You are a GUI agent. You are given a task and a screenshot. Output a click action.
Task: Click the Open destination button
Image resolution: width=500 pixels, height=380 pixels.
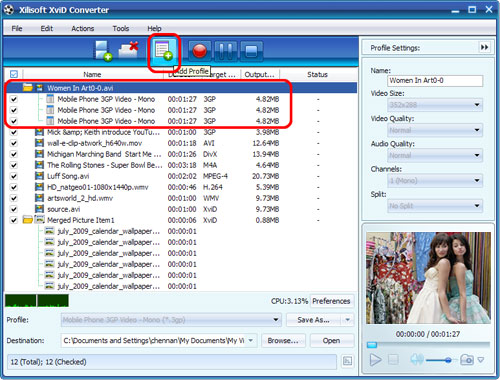[x=331, y=340]
